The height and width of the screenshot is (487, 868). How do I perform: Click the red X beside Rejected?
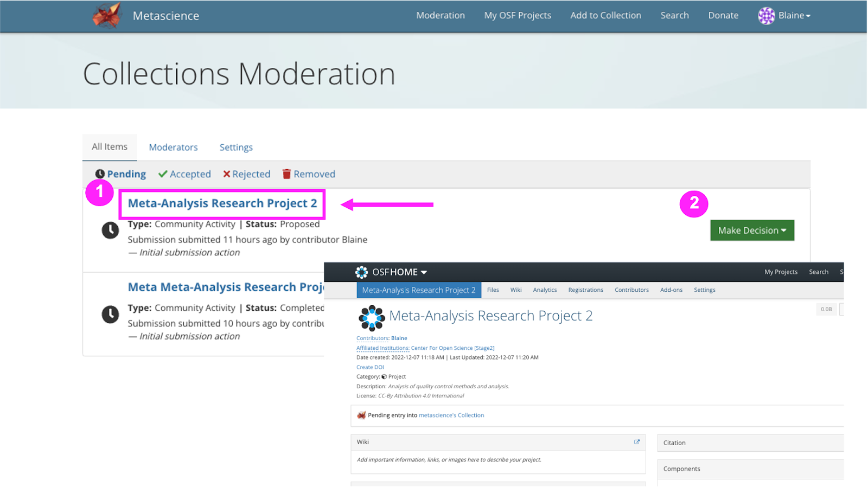[227, 174]
